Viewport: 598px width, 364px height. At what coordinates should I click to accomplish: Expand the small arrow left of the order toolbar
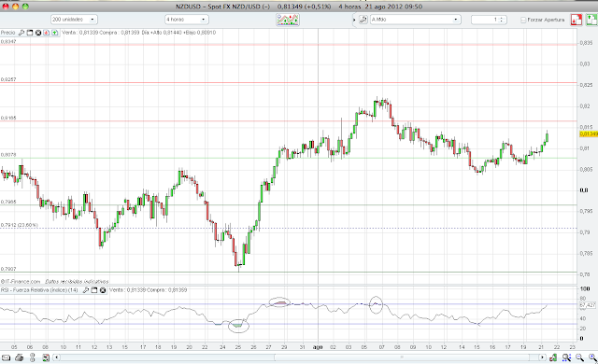tap(354, 20)
